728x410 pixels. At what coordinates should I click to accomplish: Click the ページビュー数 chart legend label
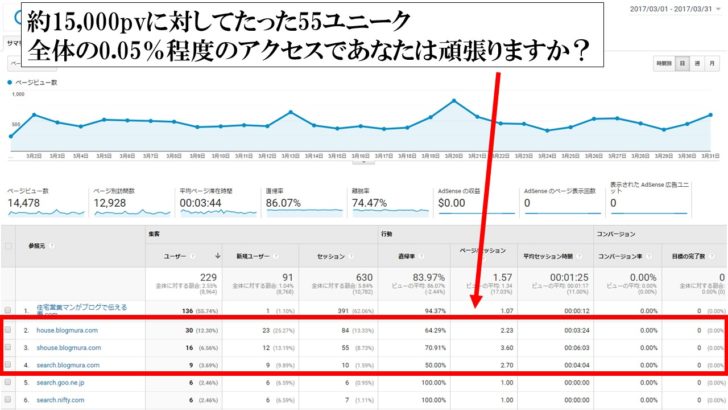point(36,82)
